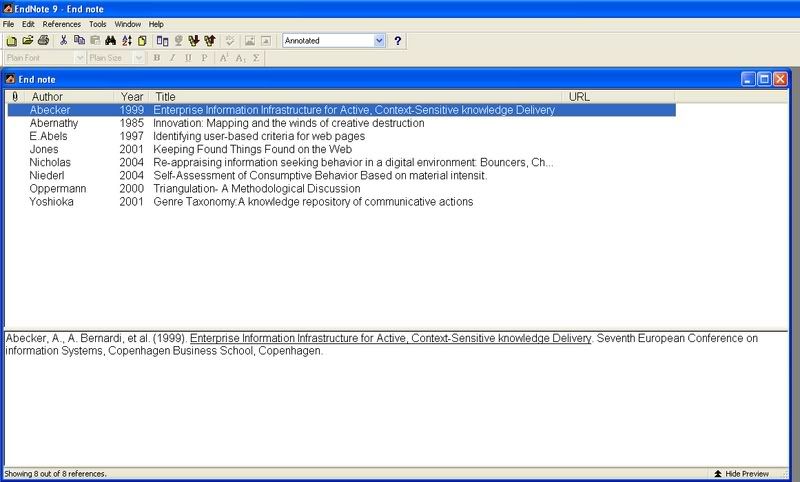Expand the Annotated output style dropdown
800x482 pixels.
click(x=379, y=41)
